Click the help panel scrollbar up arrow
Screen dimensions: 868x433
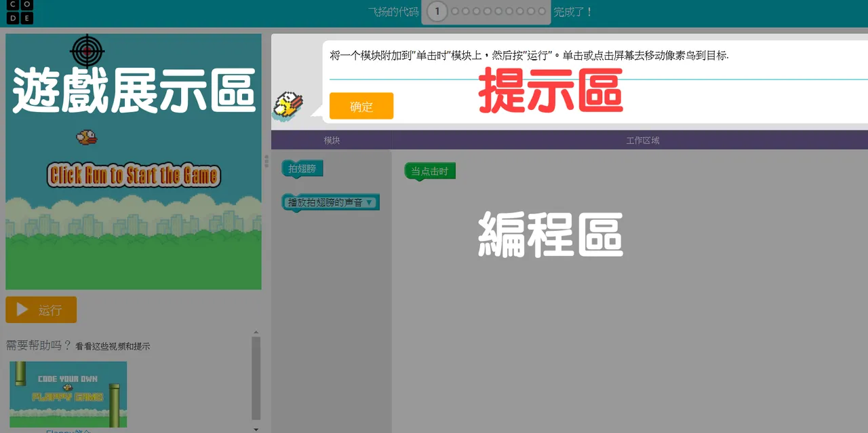[256, 332]
